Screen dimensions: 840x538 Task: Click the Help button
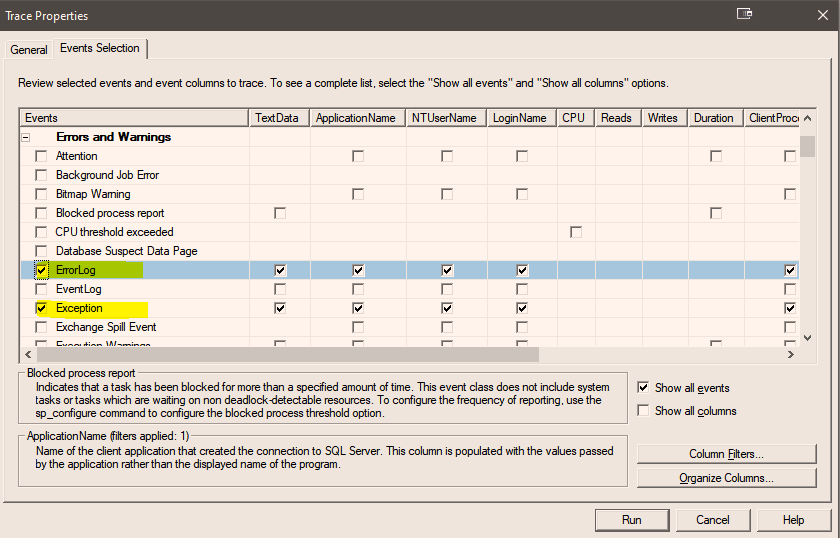tap(793, 520)
